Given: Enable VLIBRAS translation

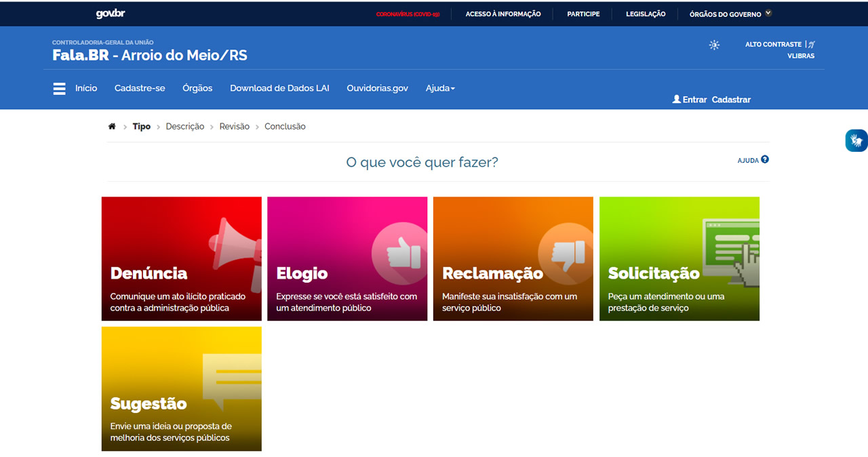Looking at the screenshot, I should pos(801,56).
